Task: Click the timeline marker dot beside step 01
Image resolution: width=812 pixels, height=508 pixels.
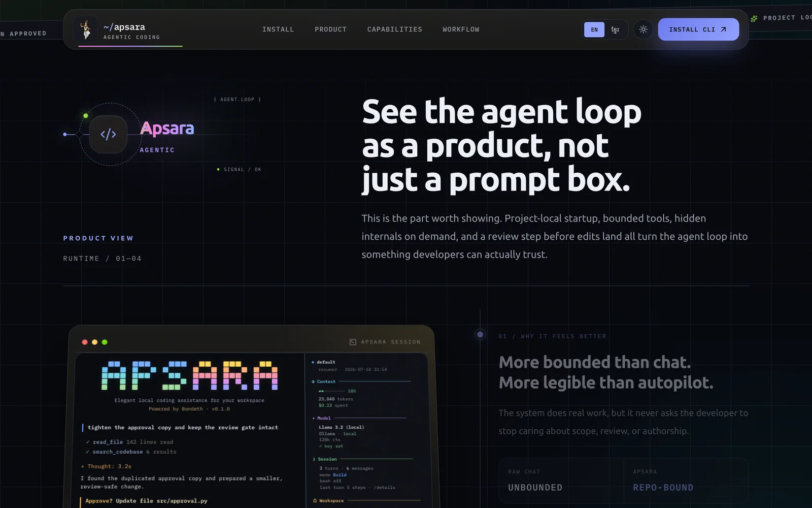Action: (480, 335)
